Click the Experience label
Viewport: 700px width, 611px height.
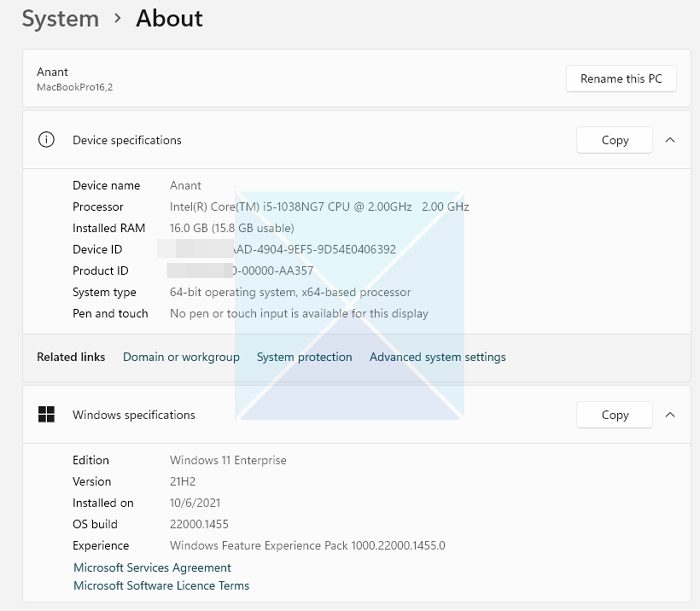pos(101,545)
